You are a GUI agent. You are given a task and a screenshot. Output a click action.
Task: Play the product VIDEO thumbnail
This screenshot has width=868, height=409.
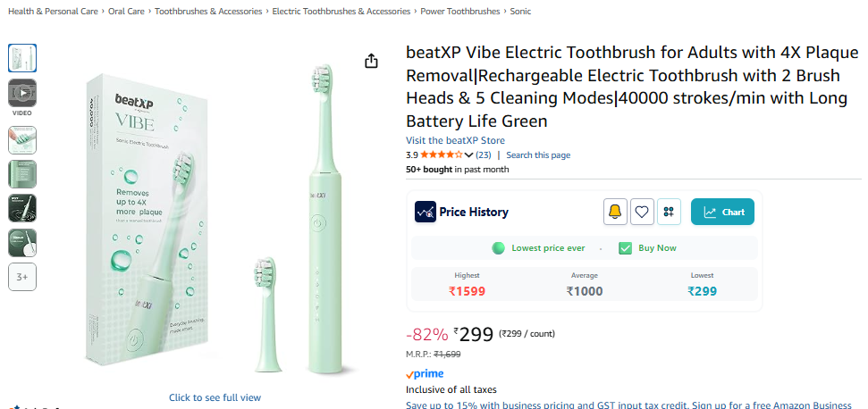point(22,93)
